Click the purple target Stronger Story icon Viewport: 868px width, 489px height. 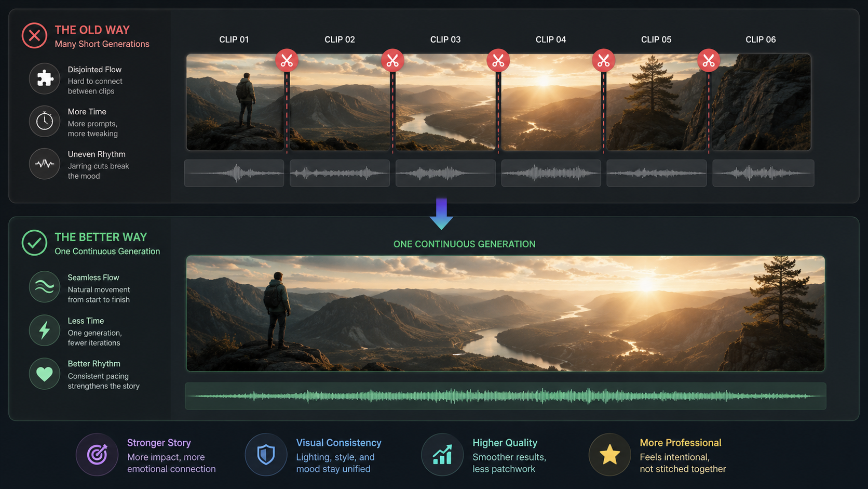point(97,455)
